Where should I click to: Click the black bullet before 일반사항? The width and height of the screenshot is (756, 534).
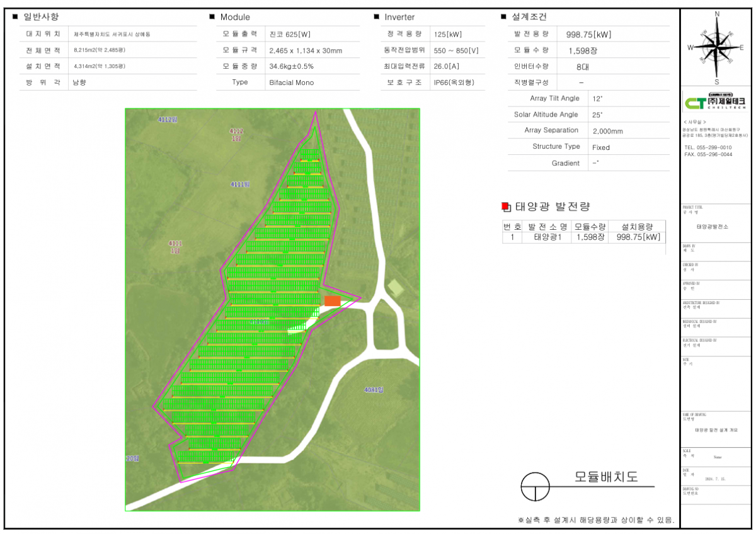point(15,17)
